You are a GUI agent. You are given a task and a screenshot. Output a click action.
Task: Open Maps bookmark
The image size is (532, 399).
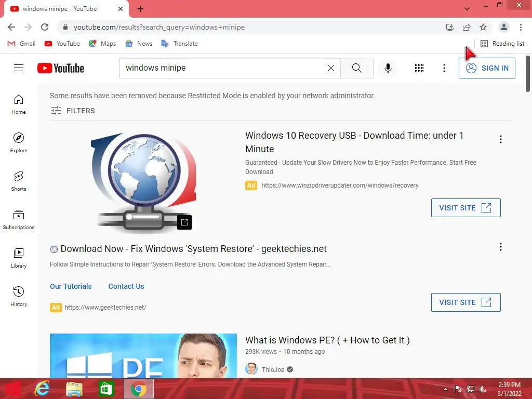pyautogui.click(x=102, y=44)
